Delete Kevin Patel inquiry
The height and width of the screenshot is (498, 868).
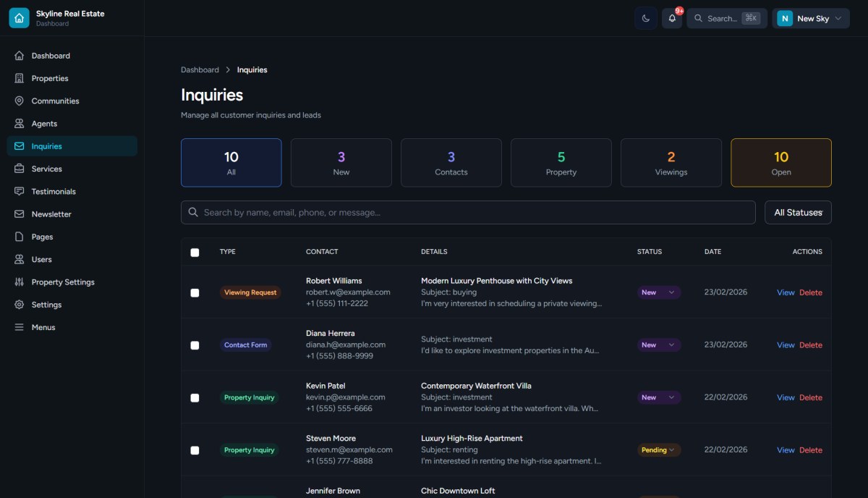point(811,397)
